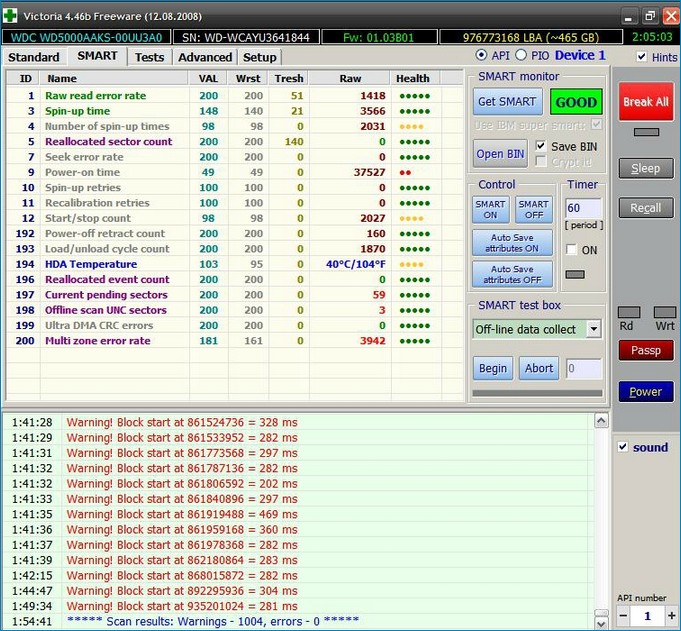Switch to the Tests tab

[x=149, y=57]
